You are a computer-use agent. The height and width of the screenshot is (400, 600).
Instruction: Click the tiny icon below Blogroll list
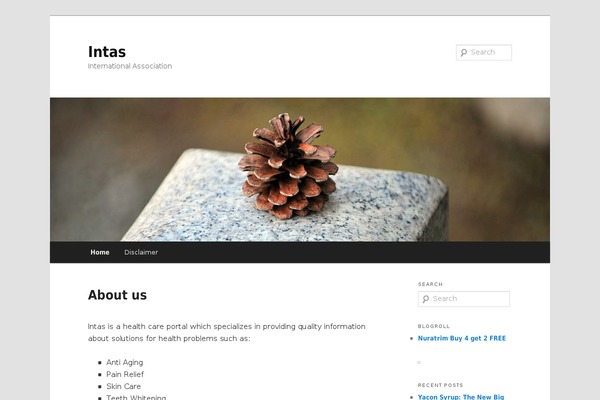tap(419, 362)
